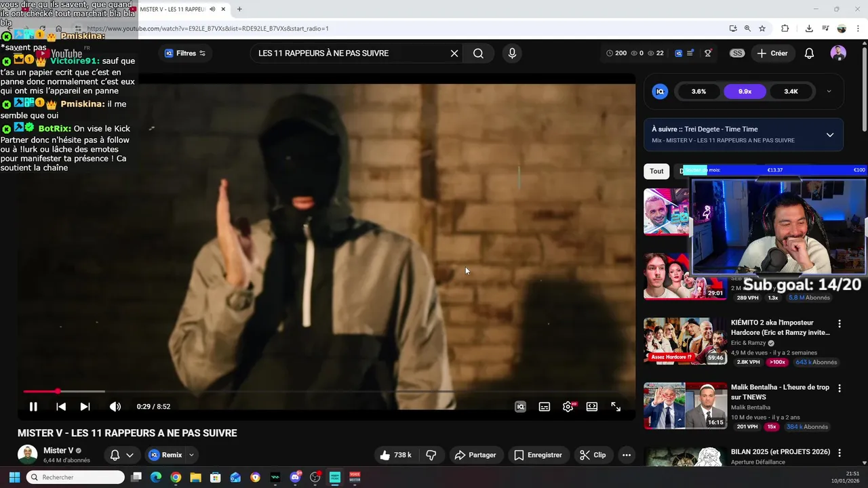Screen dimensions: 868x488
Task: Open the Filtres button
Action: tap(185, 54)
